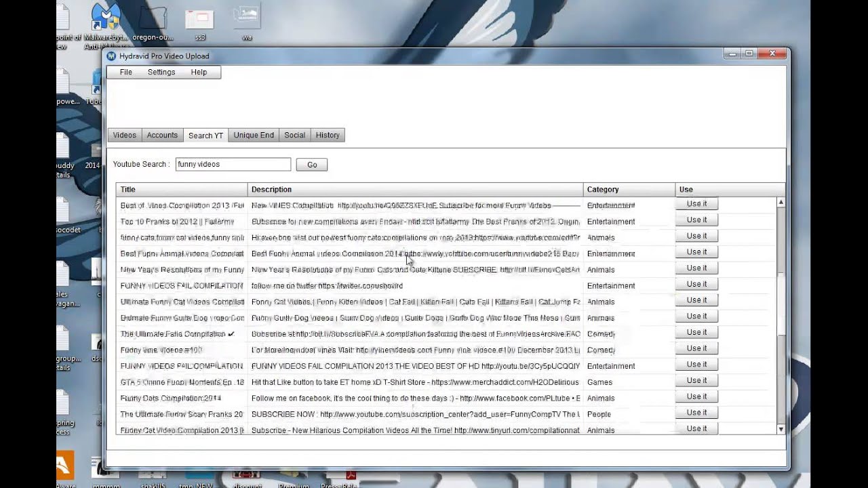The height and width of the screenshot is (488, 868).
Task: Click the results list scroll down arrow
Action: (781, 429)
